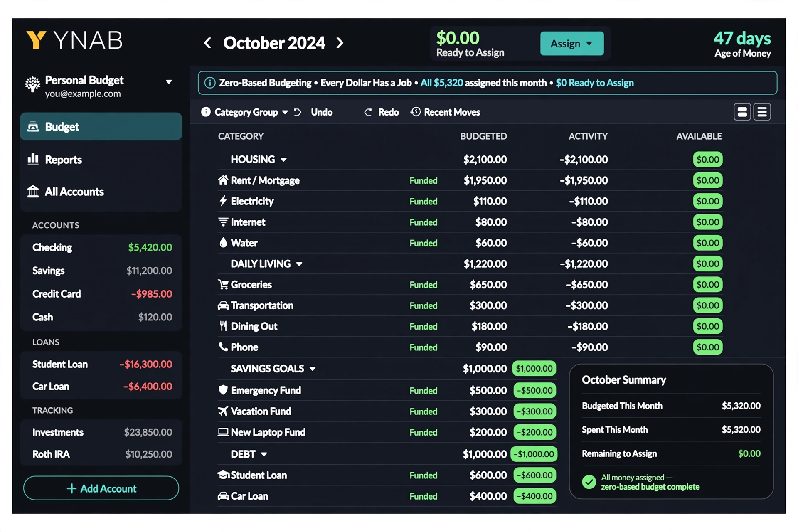
Task: Click the Electricity Funded status label
Action: 423,202
